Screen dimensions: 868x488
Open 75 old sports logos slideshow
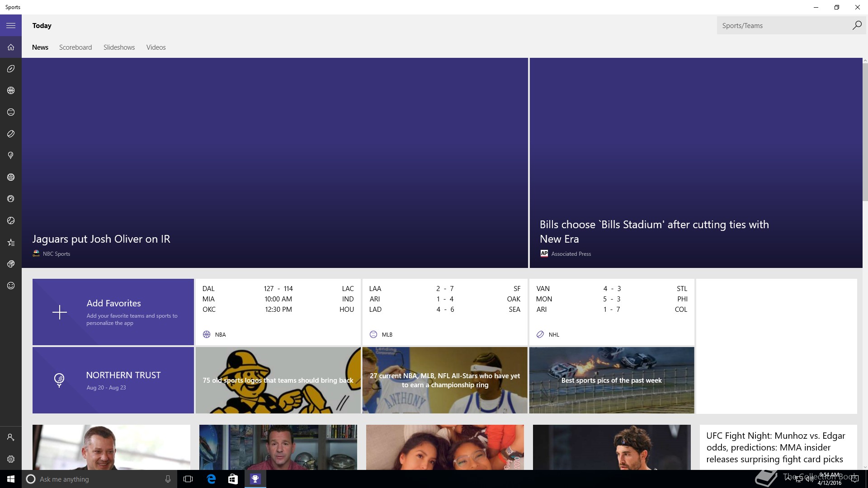[x=278, y=380]
